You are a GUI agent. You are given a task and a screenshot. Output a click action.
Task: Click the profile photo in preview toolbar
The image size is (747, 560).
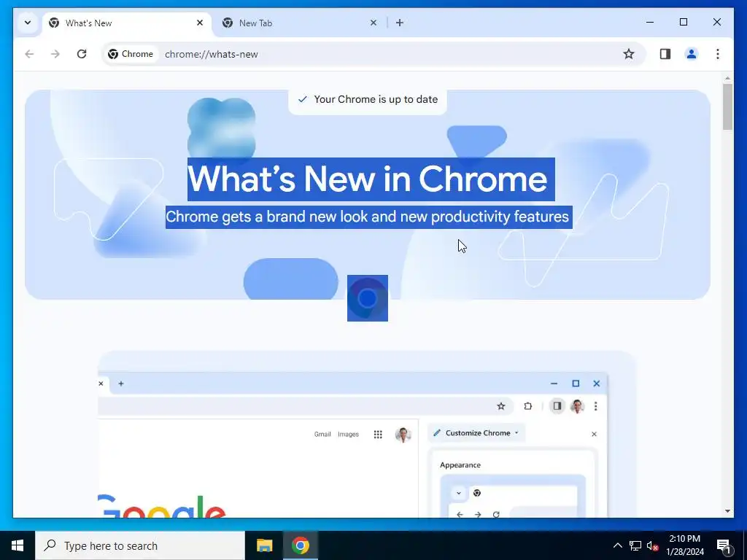click(x=577, y=406)
